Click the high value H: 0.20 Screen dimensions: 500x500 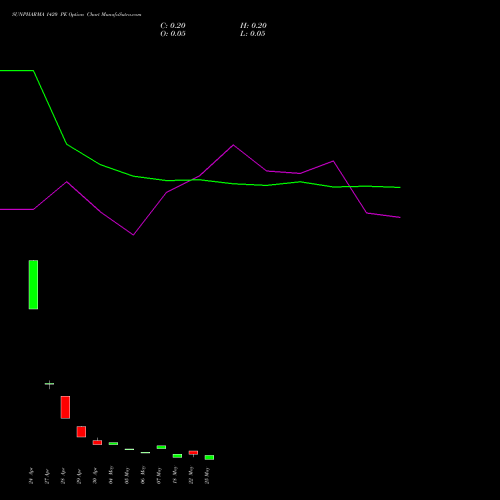pyautogui.click(x=253, y=26)
